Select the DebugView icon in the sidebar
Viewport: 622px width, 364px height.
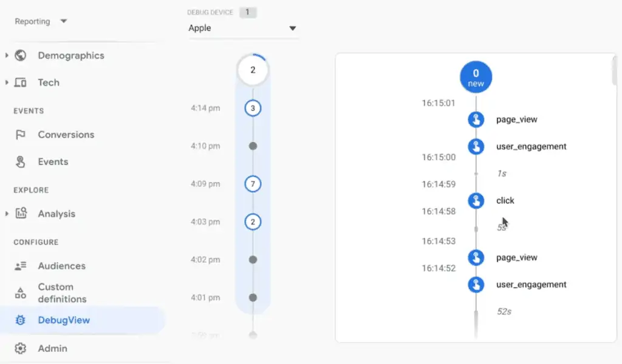coord(20,320)
